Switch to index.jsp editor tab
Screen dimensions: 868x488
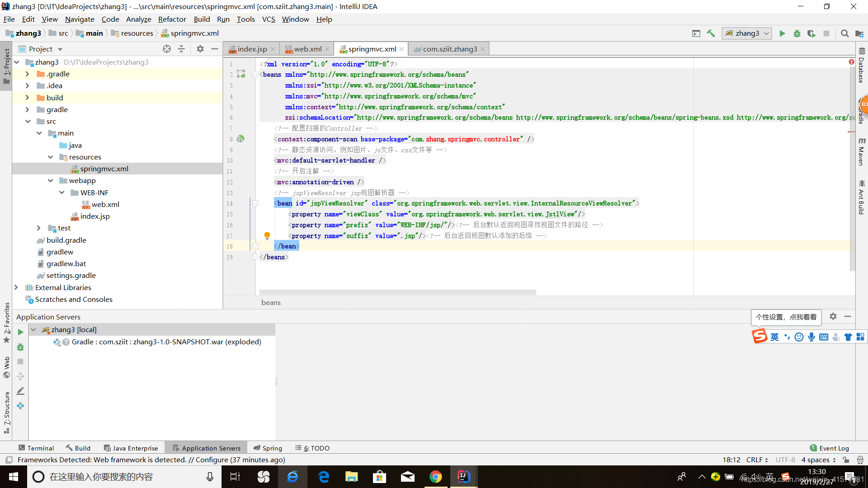pos(252,49)
